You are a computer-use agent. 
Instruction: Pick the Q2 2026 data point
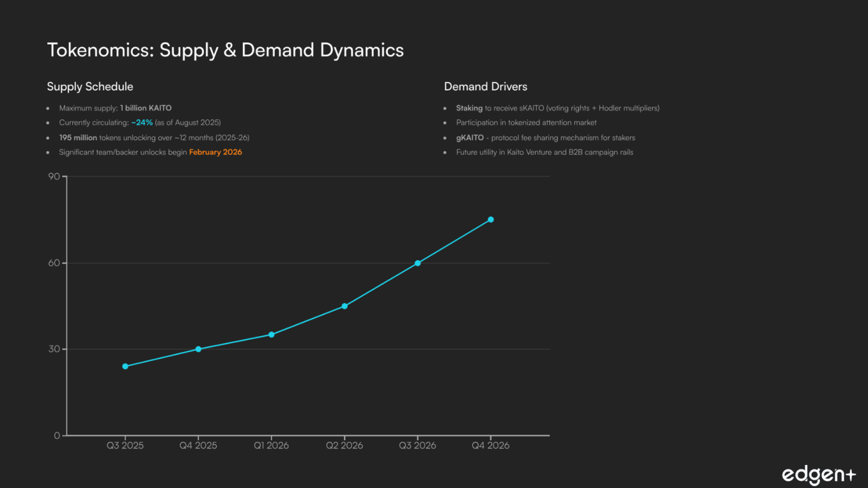click(344, 306)
